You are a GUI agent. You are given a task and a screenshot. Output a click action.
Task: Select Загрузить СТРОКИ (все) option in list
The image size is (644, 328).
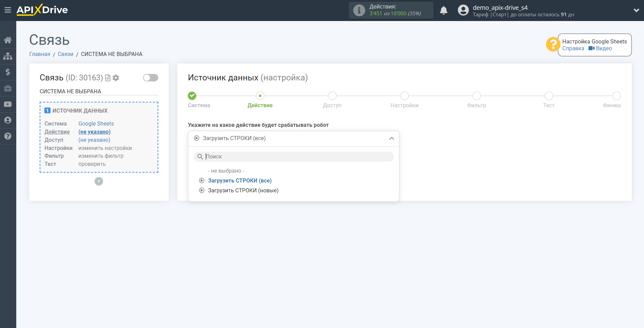click(240, 180)
